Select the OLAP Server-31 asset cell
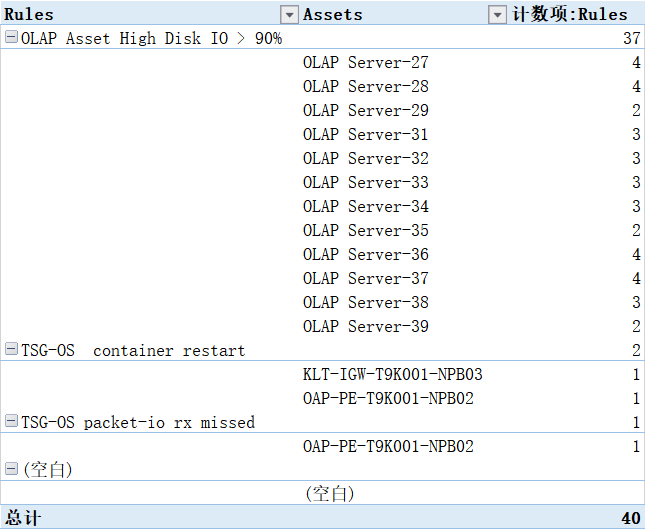645x529 pixels. click(x=365, y=134)
